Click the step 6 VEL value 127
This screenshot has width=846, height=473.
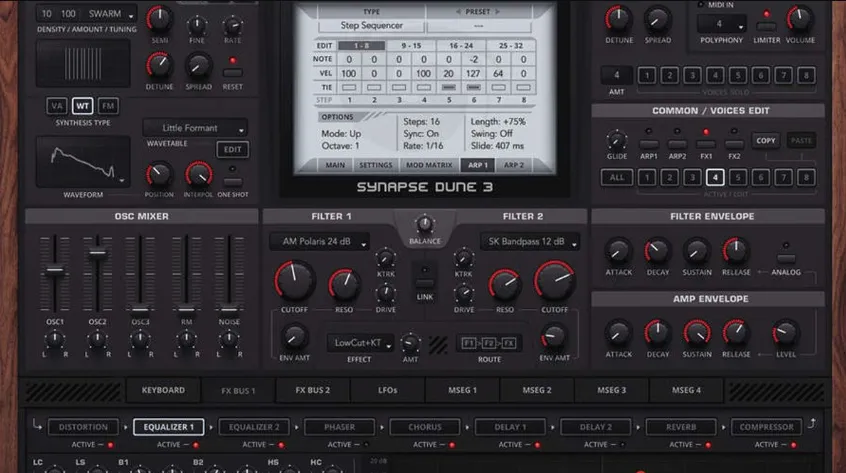473,73
